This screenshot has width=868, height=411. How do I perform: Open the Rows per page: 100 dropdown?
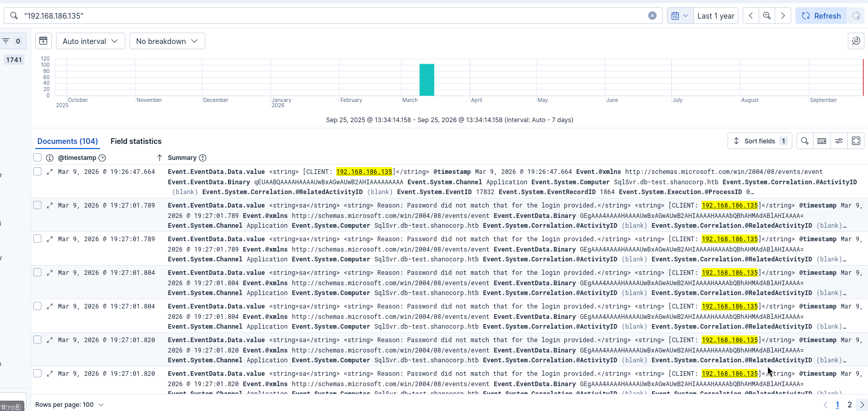pos(69,405)
